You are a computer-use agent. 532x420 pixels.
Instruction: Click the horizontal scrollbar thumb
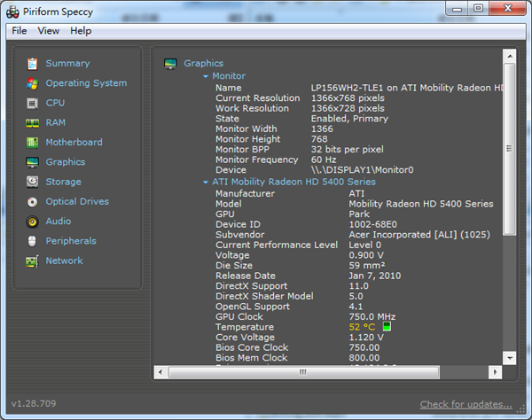pos(303,372)
